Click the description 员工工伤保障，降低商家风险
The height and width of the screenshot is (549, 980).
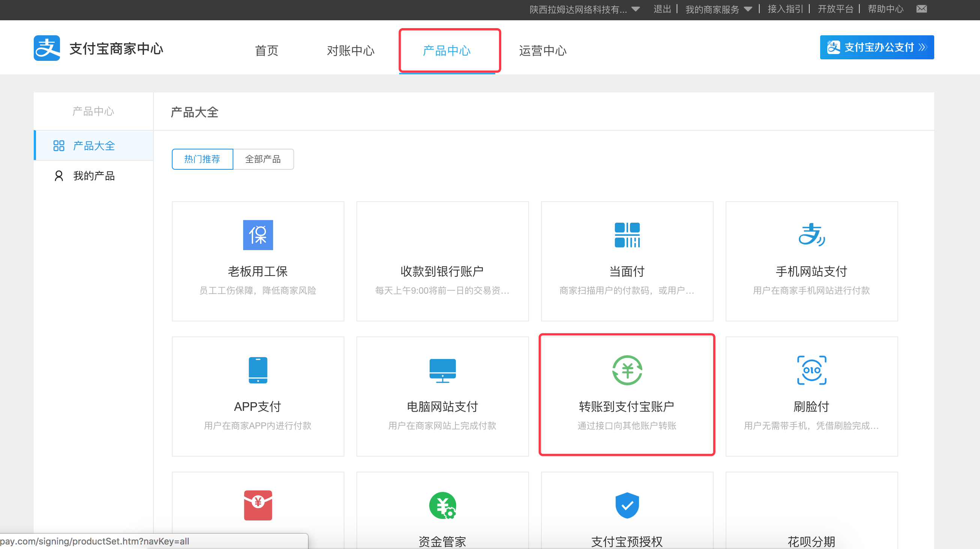[258, 291]
